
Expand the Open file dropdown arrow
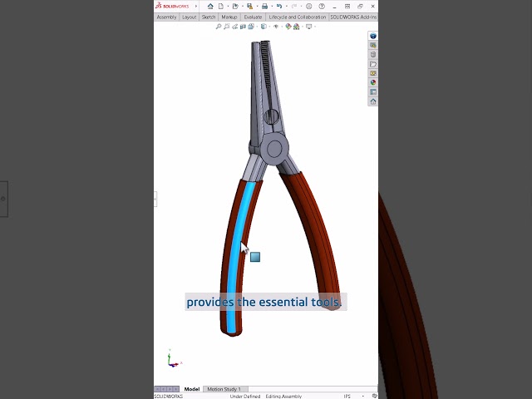tap(242, 6)
